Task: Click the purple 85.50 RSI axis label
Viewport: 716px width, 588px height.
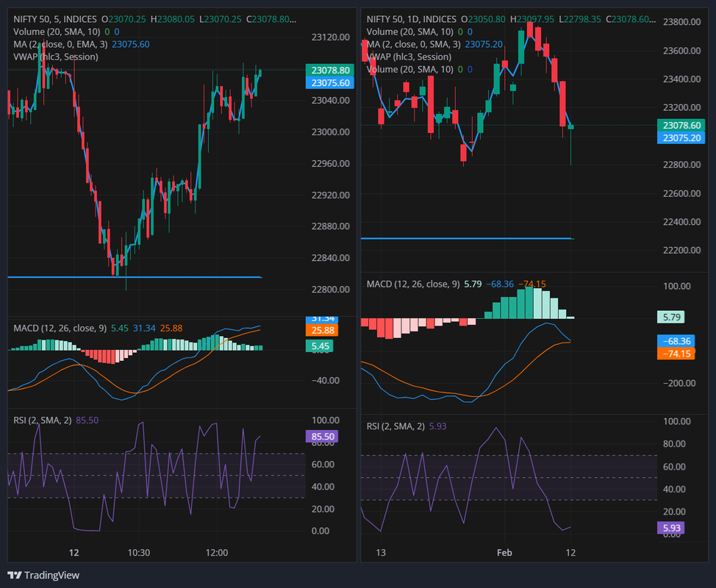Action: [x=323, y=437]
